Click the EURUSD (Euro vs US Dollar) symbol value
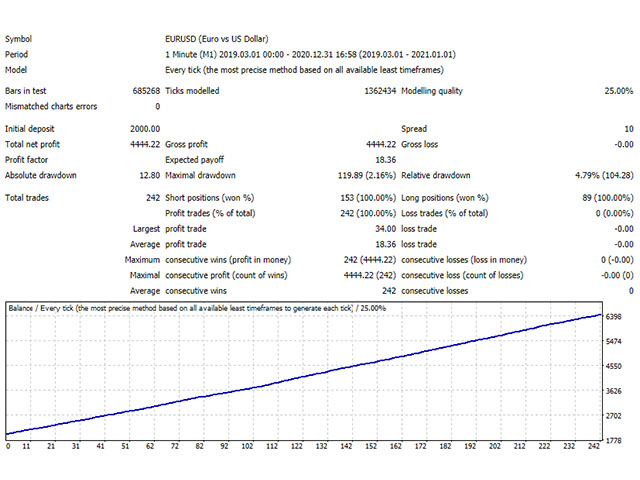This screenshot has width=640, height=480. (217, 39)
